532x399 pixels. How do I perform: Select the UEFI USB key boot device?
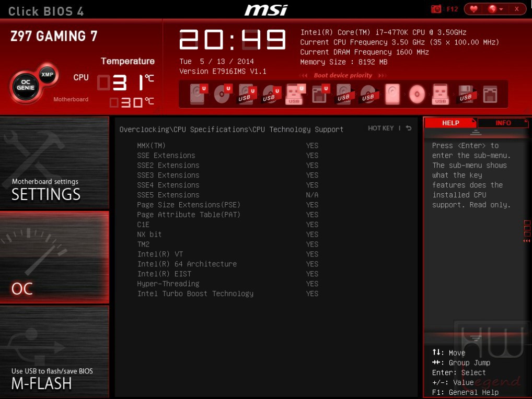point(295,94)
